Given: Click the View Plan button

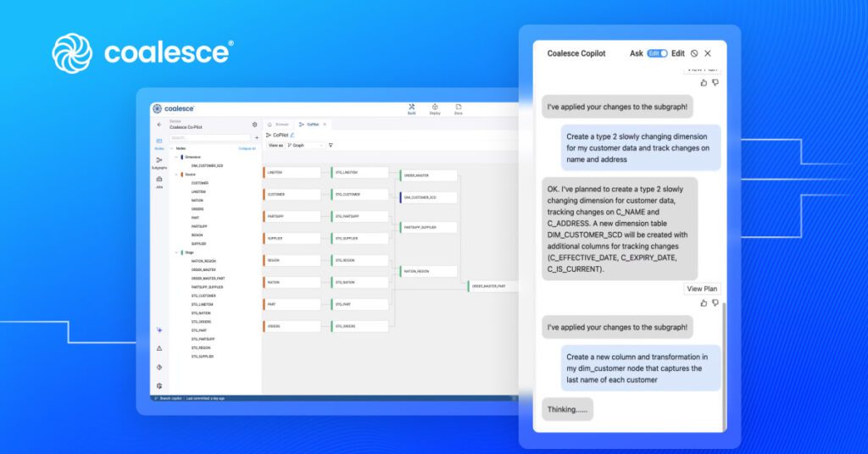Looking at the screenshot, I should point(702,289).
